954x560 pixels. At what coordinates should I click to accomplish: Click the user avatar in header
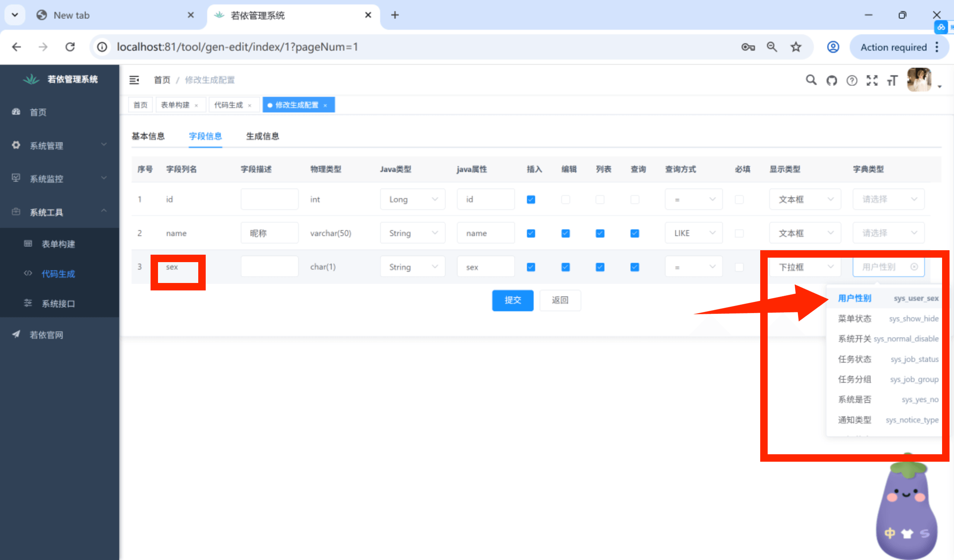coord(920,80)
